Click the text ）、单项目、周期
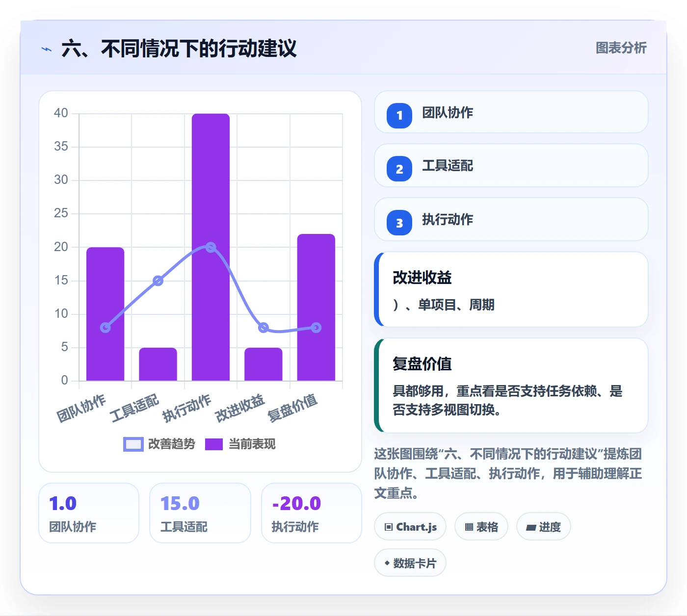 444,305
